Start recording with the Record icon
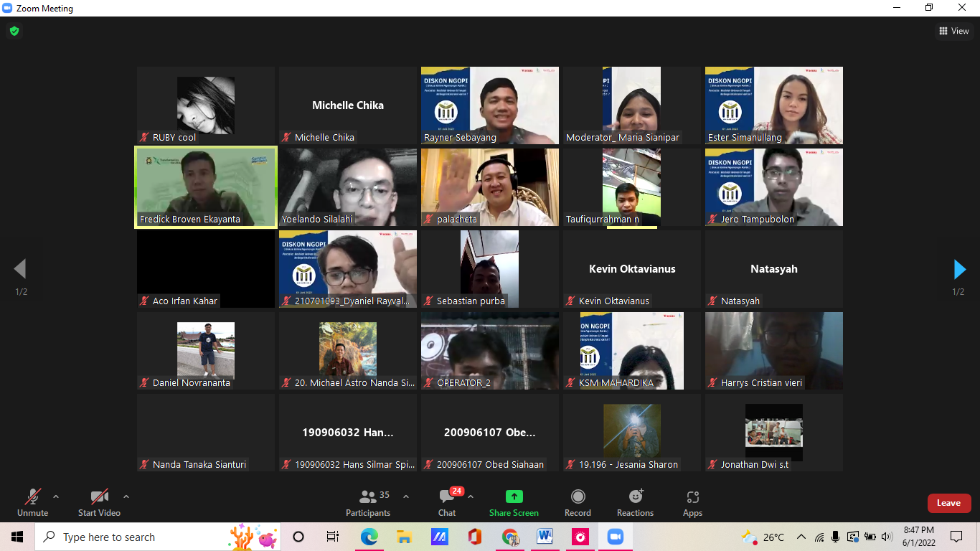Viewport: 980px width, 551px height. tap(578, 496)
